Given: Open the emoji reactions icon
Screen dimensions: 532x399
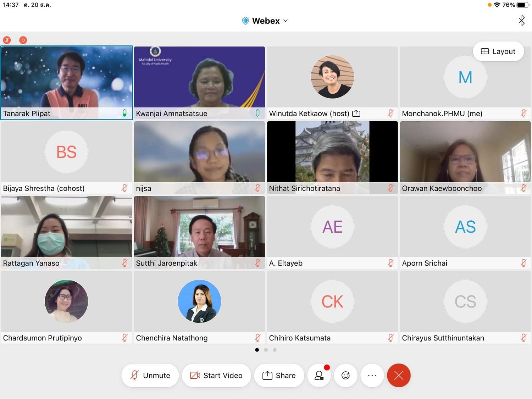Looking at the screenshot, I should [x=345, y=375].
